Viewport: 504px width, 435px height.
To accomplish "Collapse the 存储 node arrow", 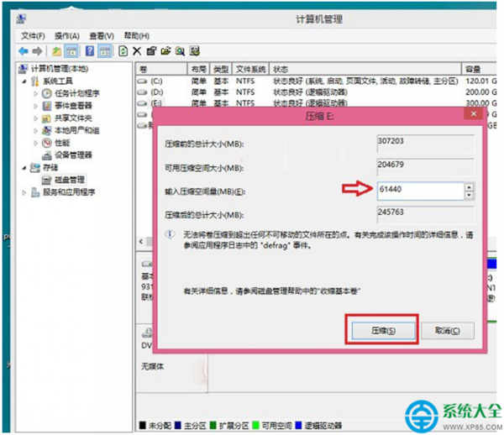I will click(x=24, y=168).
